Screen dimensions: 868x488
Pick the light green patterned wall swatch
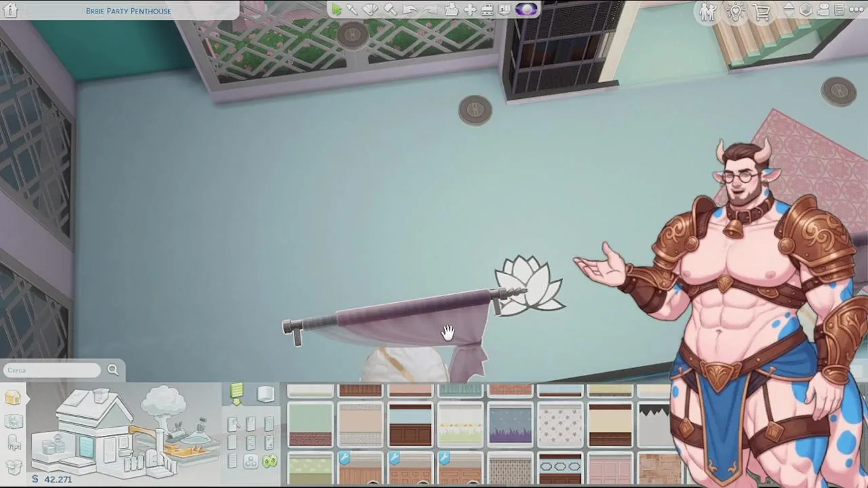(311, 469)
